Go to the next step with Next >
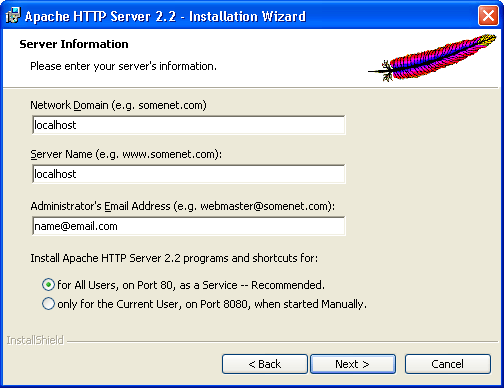 [353, 364]
